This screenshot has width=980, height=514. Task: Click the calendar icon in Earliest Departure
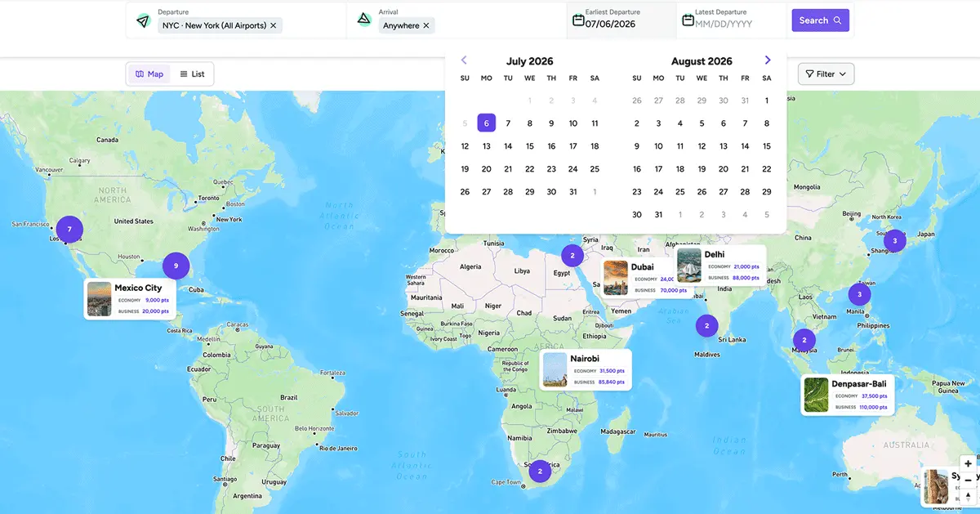(x=578, y=20)
